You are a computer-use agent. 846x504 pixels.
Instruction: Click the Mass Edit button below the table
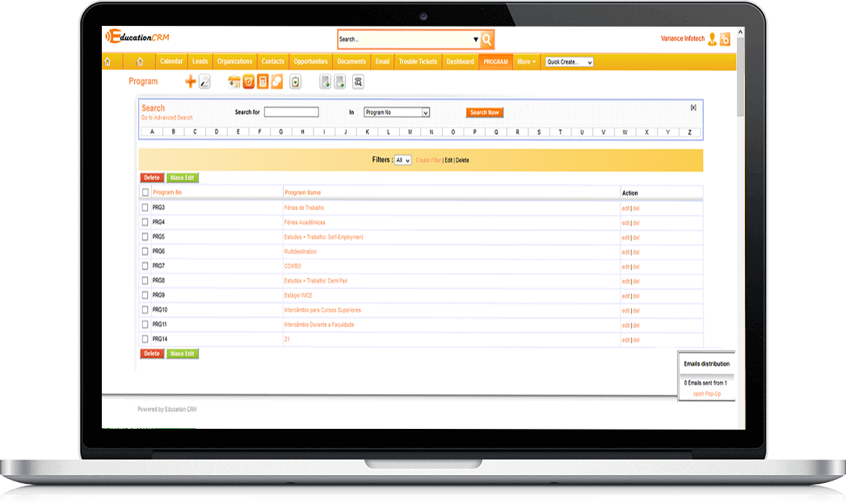tap(183, 354)
